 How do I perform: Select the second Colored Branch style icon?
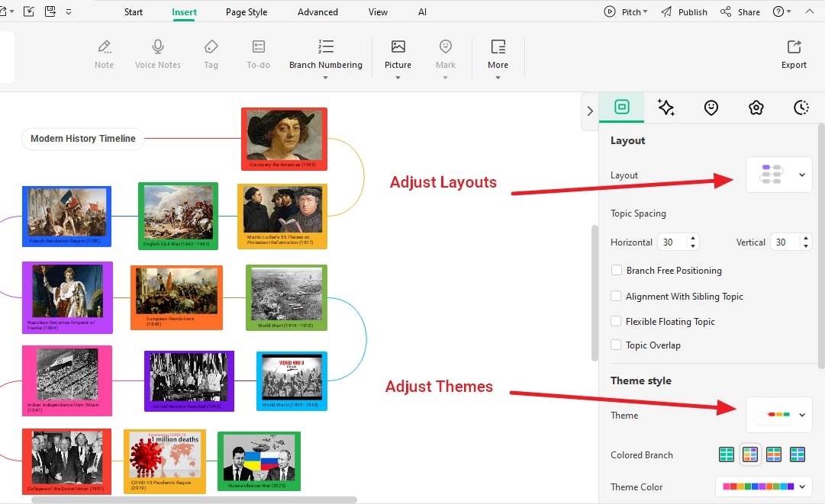point(749,454)
